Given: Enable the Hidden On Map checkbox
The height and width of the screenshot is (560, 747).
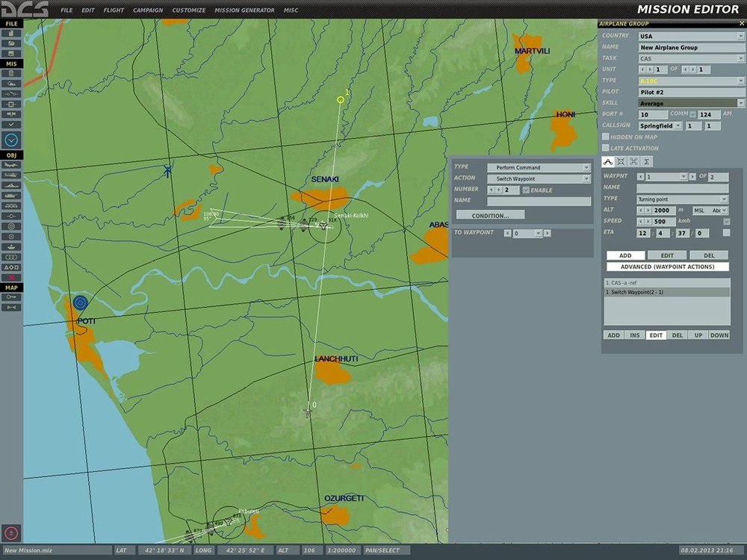Looking at the screenshot, I should pos(605,137).
